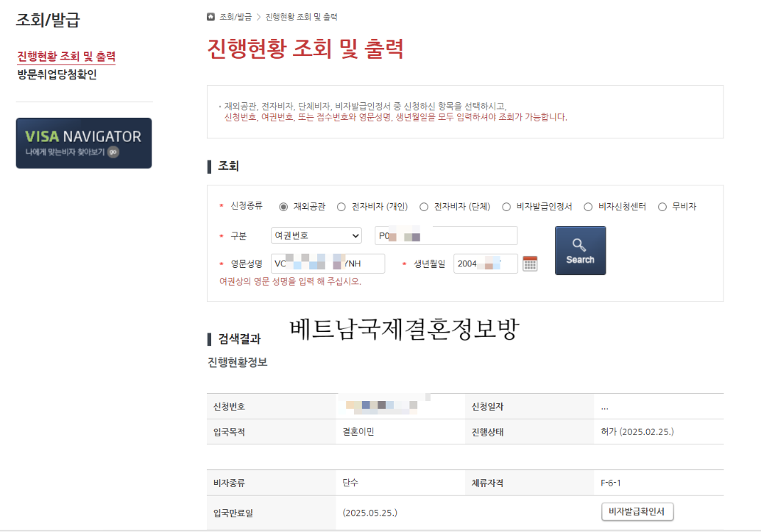761x532 pixels.
Task: Click the 검색결과 section heading
Action: (x=239, y=338)
